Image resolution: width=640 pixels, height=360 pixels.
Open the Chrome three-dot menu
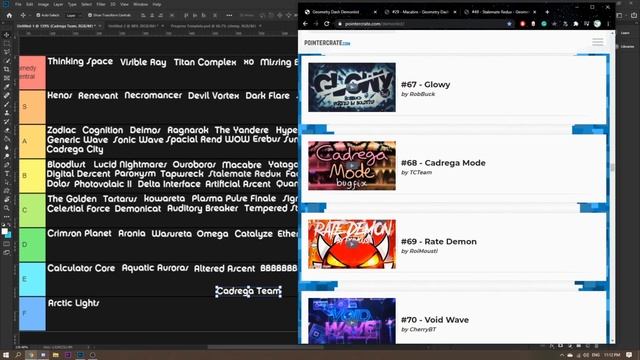(608, 24)
